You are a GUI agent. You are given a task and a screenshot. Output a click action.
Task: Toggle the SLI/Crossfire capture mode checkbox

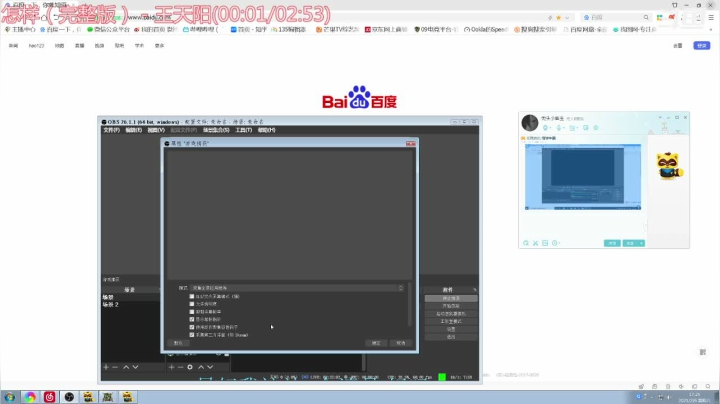(192, 297)
